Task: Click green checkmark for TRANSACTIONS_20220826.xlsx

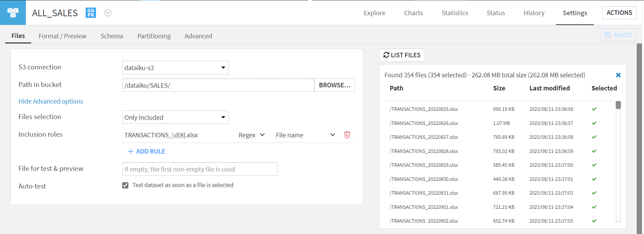Action: click(594, 123)
